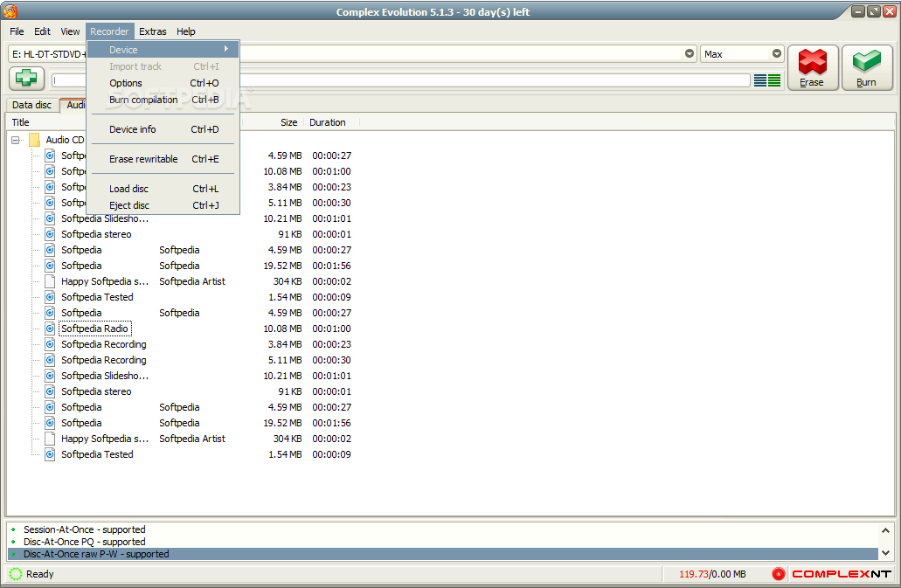Click the audio icon beside 91 KB Softpedia stereo, first

tap(50, 234)
